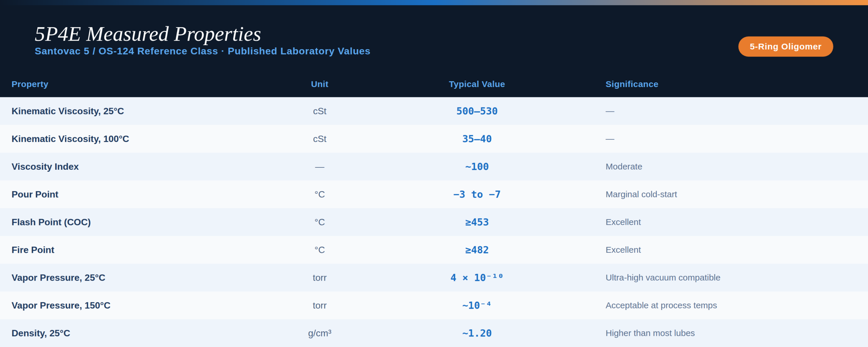Select the Typical Value column header
868x347 pixels.
click(x=477, y=84)
